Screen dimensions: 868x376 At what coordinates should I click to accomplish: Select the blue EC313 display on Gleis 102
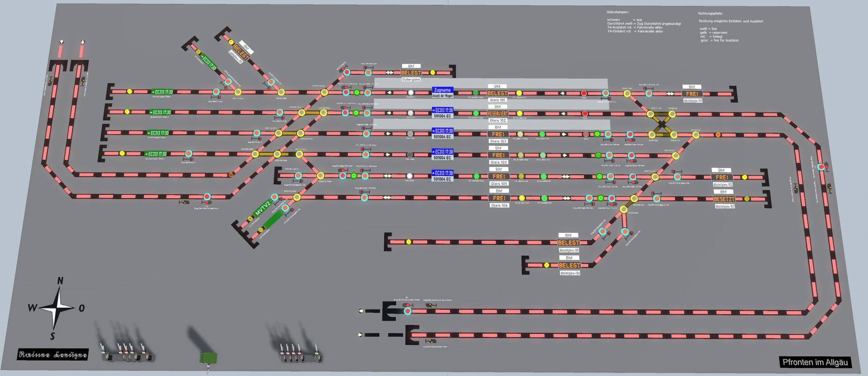pyautogui.click(x=443, y=113)
